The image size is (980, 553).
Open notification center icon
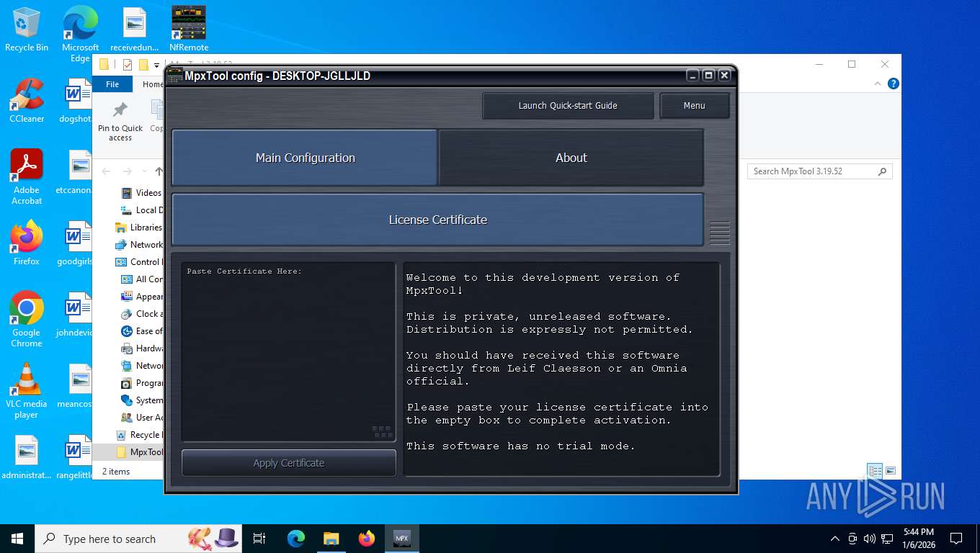(956, 539)
